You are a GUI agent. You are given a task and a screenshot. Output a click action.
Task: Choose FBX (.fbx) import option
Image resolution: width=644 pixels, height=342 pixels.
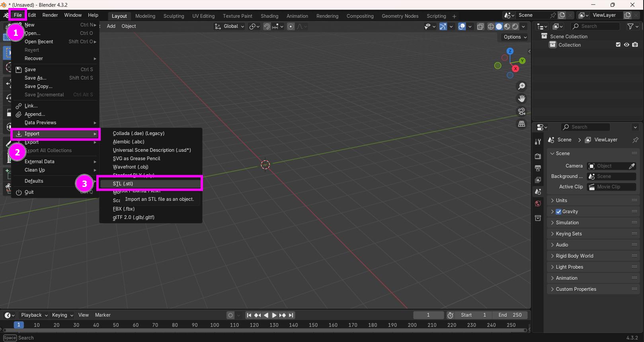150,209
